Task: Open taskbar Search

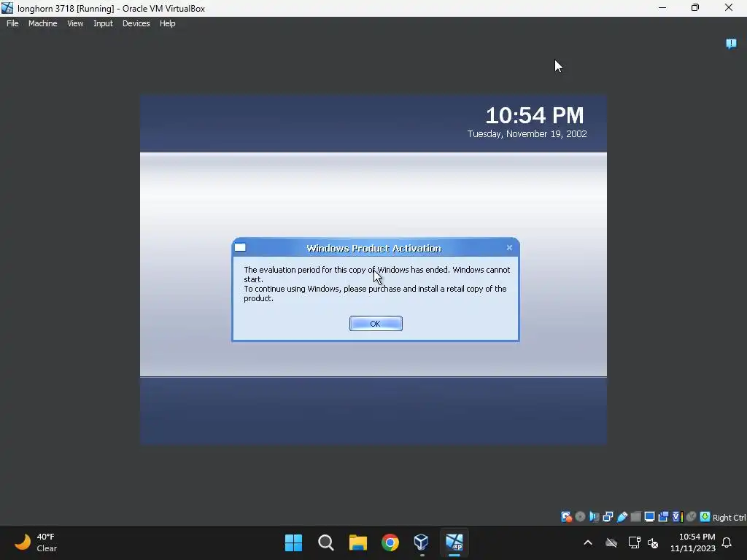Action: (326, 542)
